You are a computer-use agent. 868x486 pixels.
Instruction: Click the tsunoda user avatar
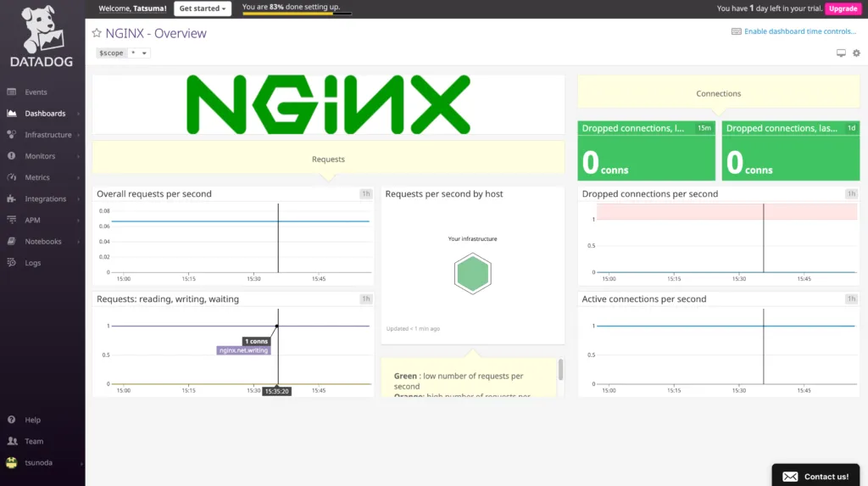pyautogui.click(x=12, y=462)
